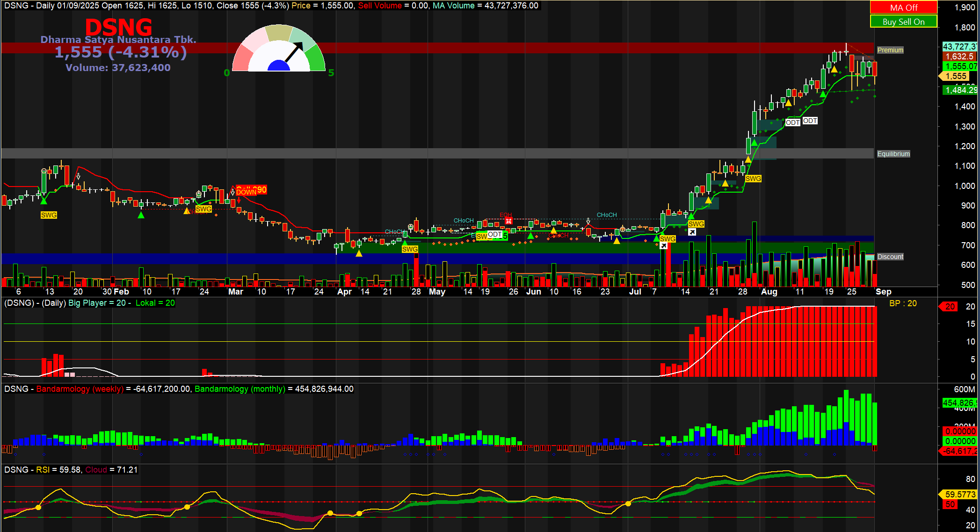Click the DSNG ticker title

(118, 27)
